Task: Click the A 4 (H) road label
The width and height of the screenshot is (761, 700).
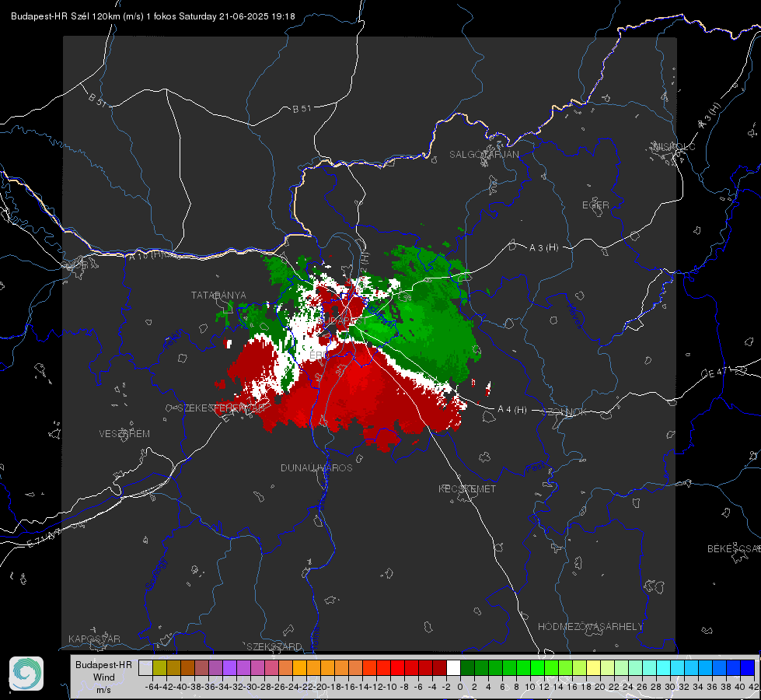Action: click(x=512, y=410)
